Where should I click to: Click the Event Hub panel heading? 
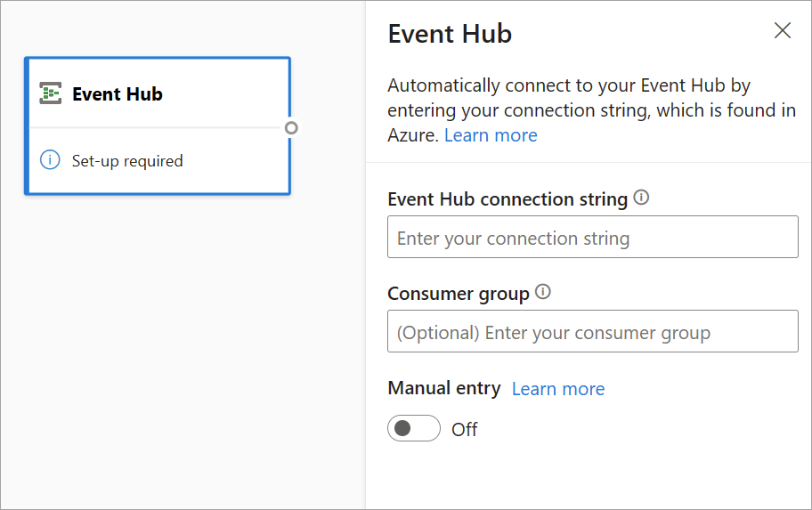pos(450,34)
